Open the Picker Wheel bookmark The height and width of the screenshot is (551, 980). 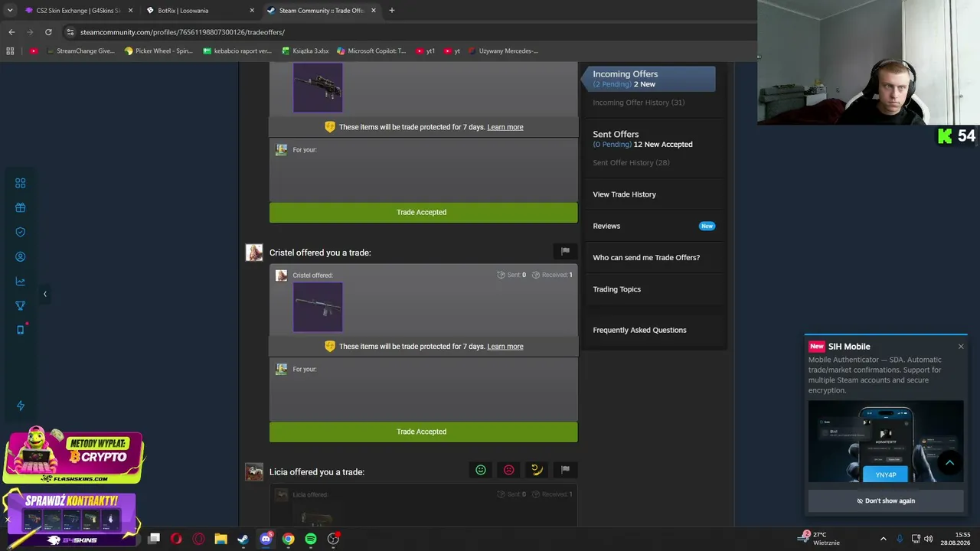pyautogui.click(x=159, y=51)
